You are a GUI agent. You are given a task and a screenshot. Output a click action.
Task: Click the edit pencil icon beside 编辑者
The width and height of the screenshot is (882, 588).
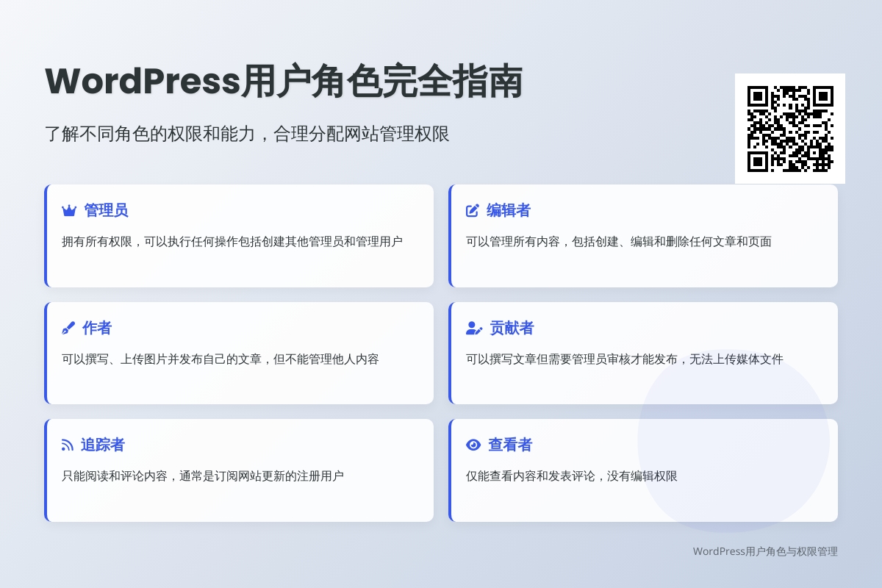pos(473,211)
